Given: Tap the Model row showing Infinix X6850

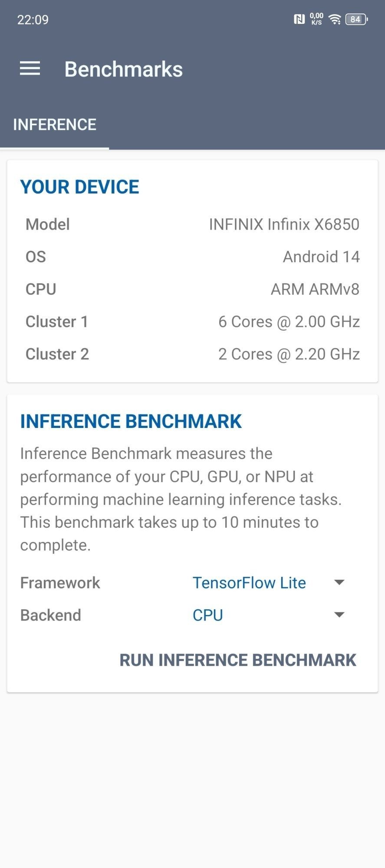Looking at the screenshot, I should click(x=192, y=224).
